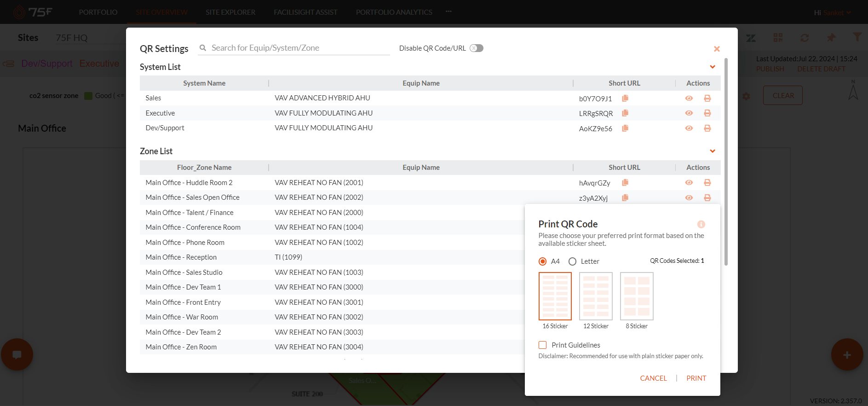Viewport: 868px width, 406px height.
Task: Open the SITE OVERVIEW tab
Action: click(x=161, y=12)
